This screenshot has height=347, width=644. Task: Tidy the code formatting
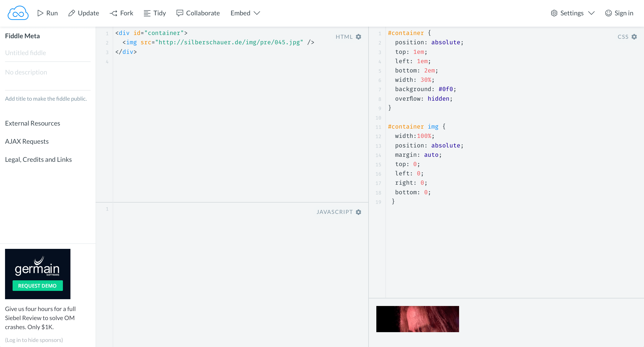point(155,13)
